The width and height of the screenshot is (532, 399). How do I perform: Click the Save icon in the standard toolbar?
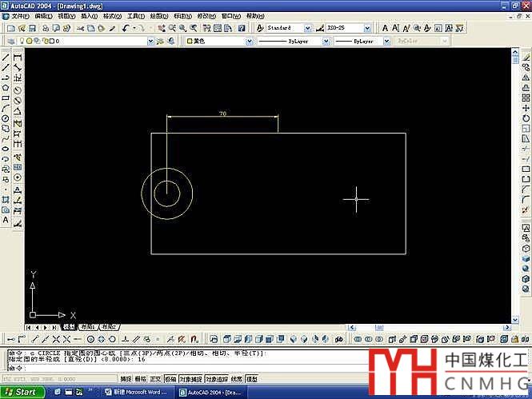(32, 28)
